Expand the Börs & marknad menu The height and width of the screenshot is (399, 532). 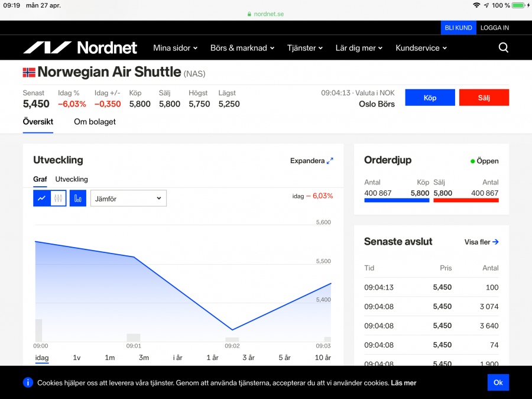pyautogui.click(x=242, y=48)
